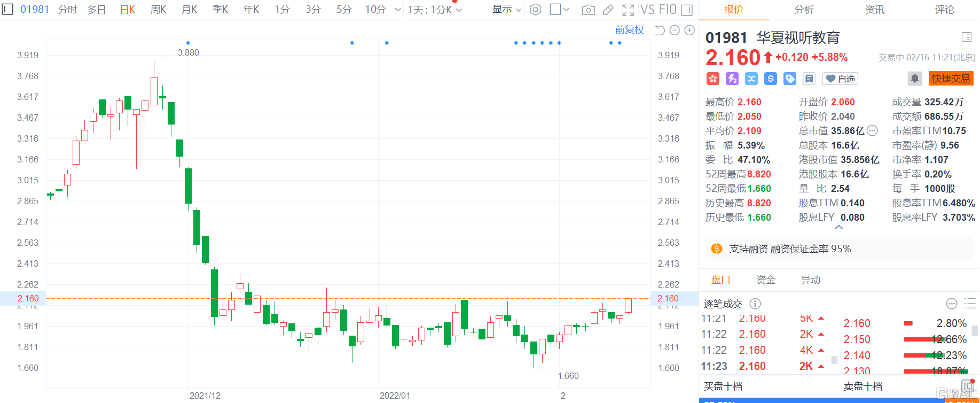The image size is (980, 403).
Task: Open tick trades list view icon
Action: pos(970,304)
